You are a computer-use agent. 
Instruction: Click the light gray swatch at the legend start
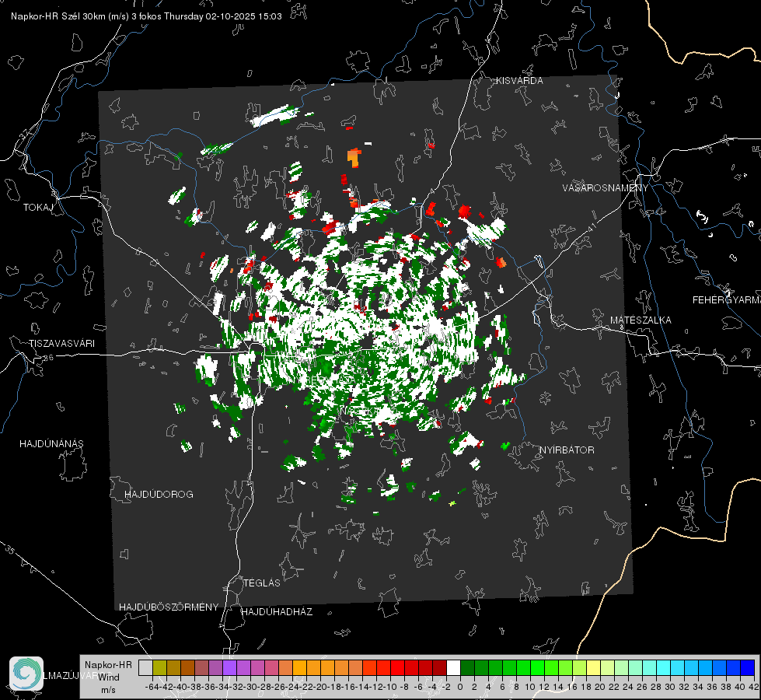click(145, 667)
